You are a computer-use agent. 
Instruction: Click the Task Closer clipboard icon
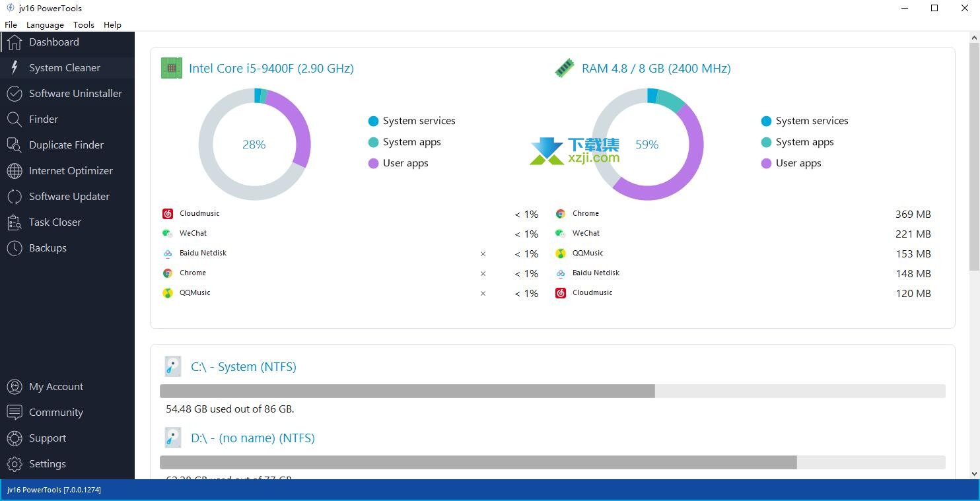tap(15, 222)
